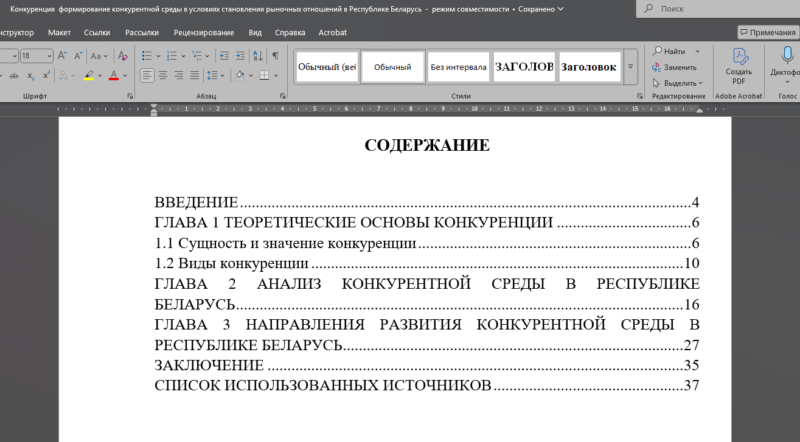Apply yellow text highlight color

coord(89,76)
